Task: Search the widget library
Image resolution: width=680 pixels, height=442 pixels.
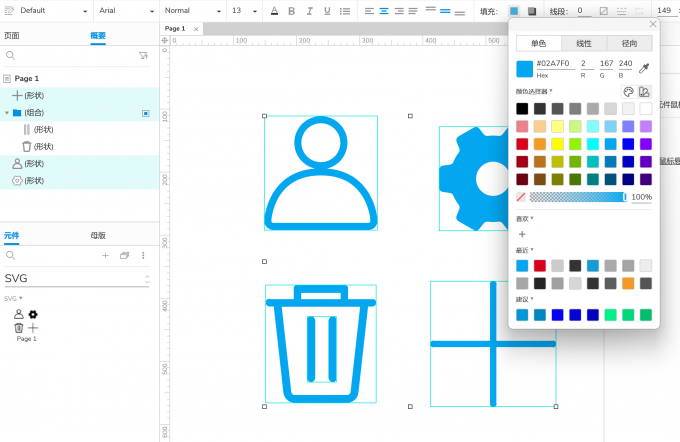Action: tap(10, 255)
